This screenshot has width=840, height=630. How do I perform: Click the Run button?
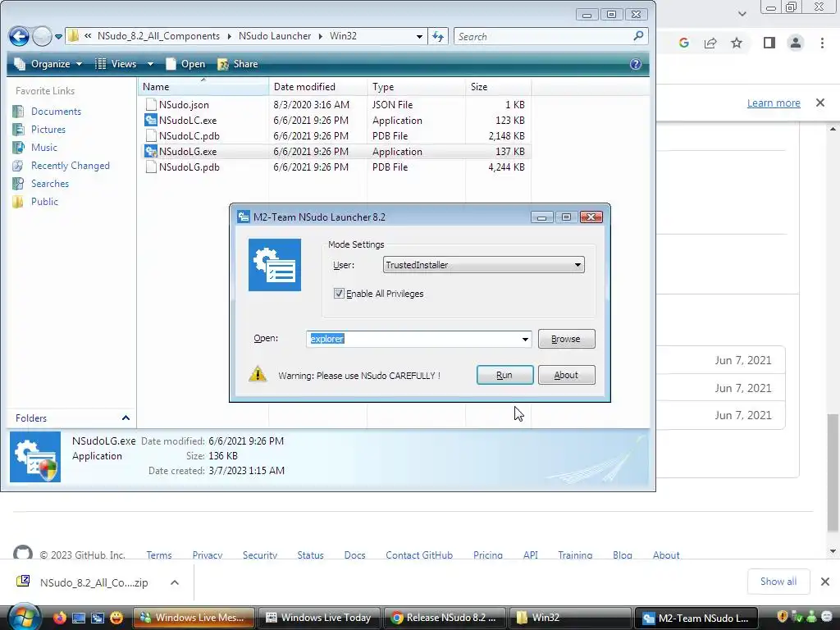click(504, 375)
